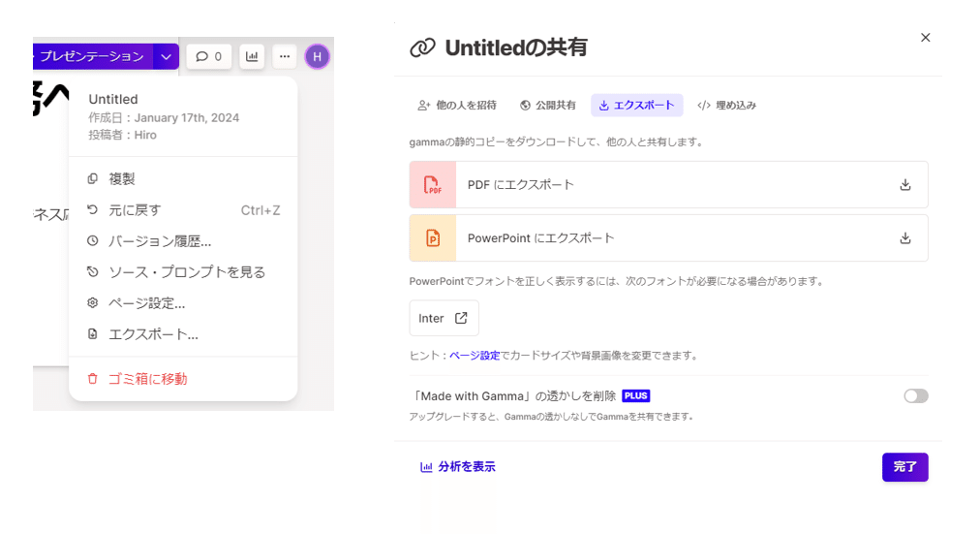Choose エクスポート... in the menu
Image resolution: width=980 pixels, height=534 pixels.
coord(183,334)
